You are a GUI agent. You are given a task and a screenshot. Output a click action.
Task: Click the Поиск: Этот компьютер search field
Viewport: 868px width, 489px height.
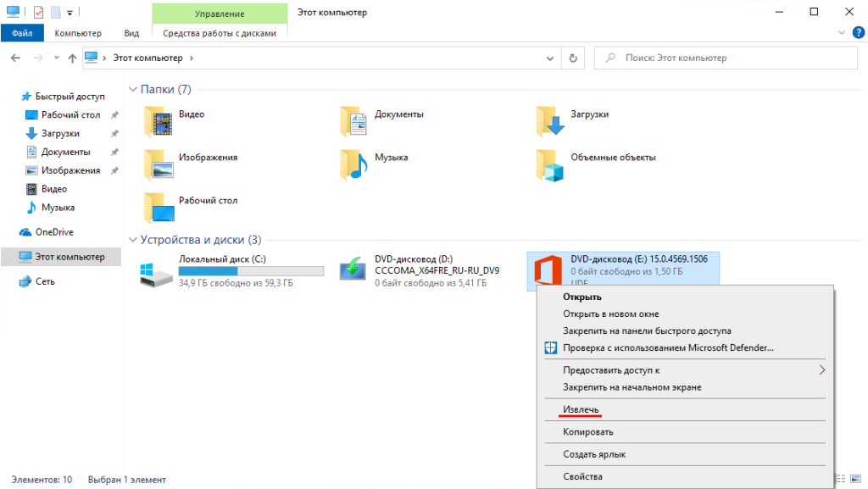[726, 58]
